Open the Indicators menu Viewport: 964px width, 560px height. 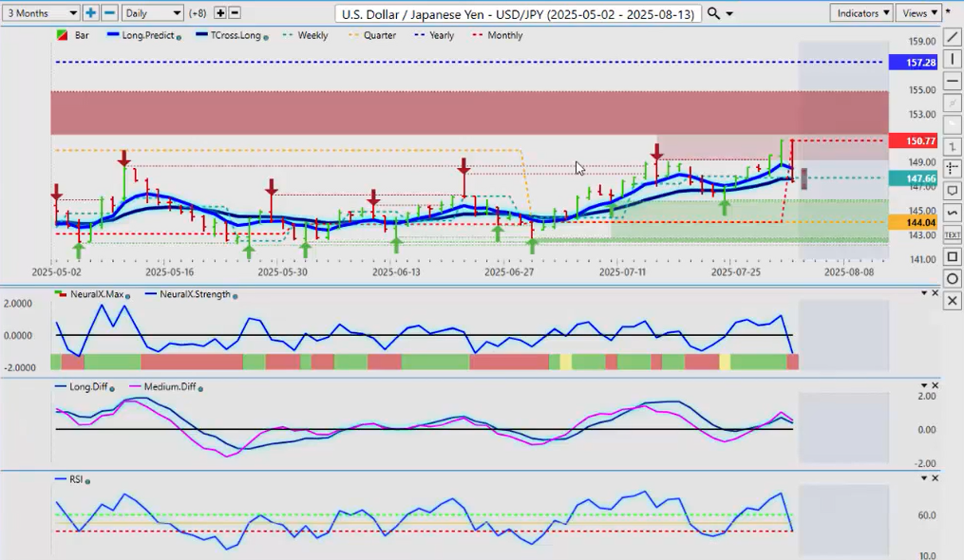pos(860,13)
